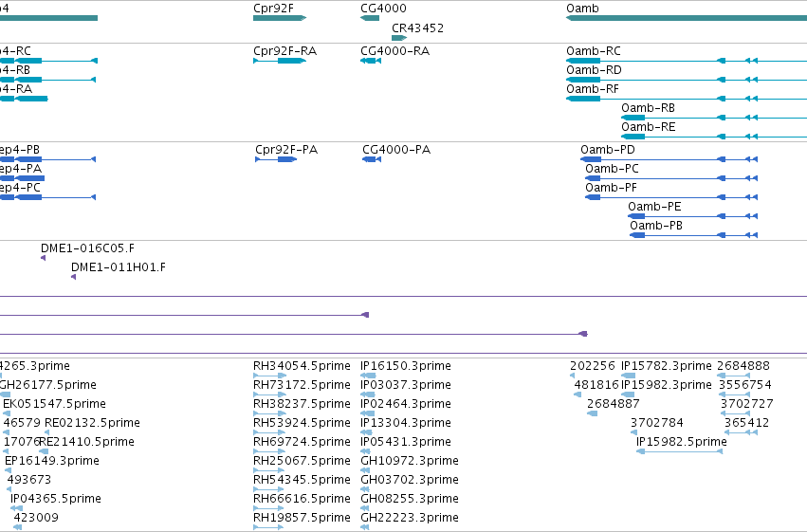Click the IP15982.5prime alignment glyph
The image size is (807, 532).
[679, 451]
